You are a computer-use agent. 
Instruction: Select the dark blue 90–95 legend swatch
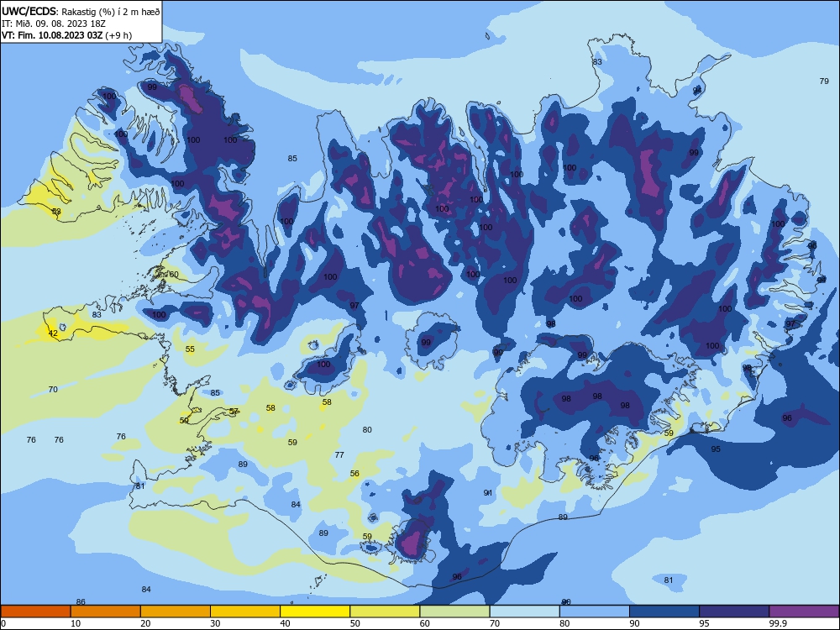[x=664, y=612]
